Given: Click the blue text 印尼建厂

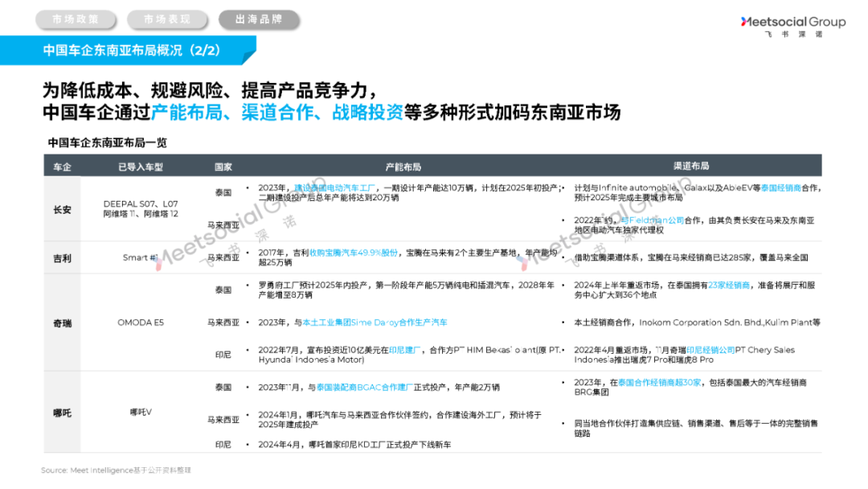Looking at the screenshot, I should click(x=404, y=350).
